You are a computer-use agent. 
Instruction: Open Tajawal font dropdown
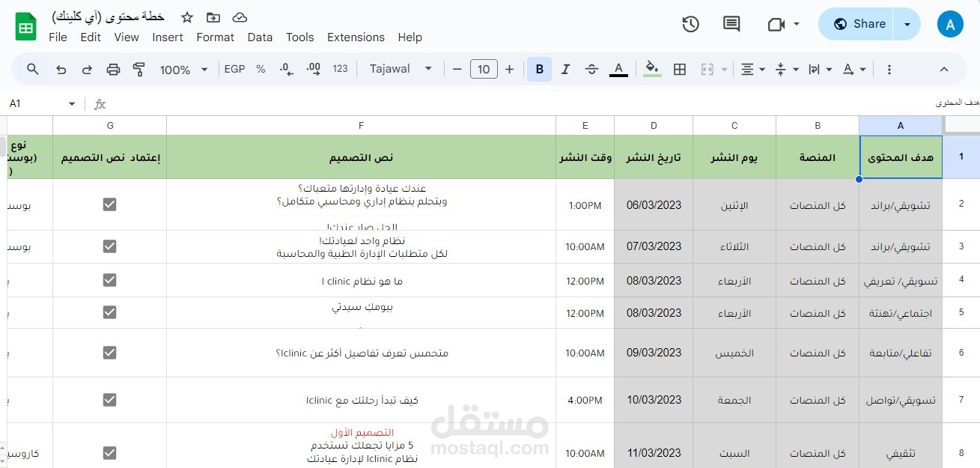pyautogui.click(x=401, y=69)
